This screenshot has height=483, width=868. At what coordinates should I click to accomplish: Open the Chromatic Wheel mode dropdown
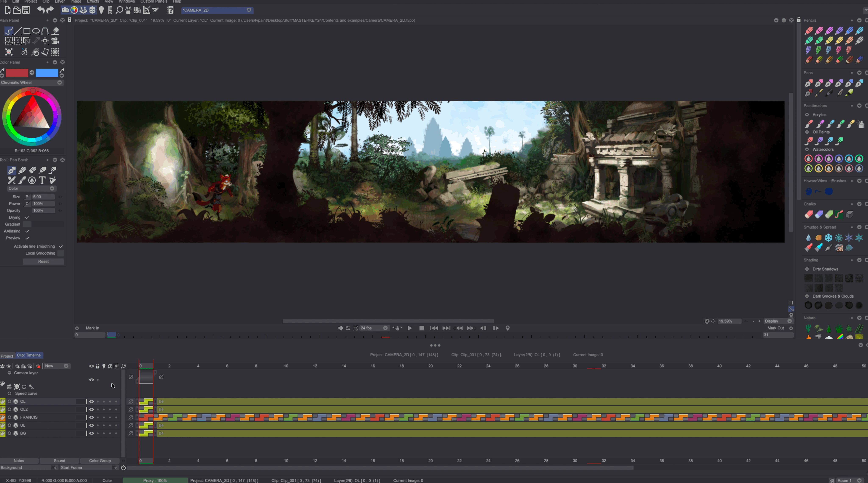pos(60,83)
